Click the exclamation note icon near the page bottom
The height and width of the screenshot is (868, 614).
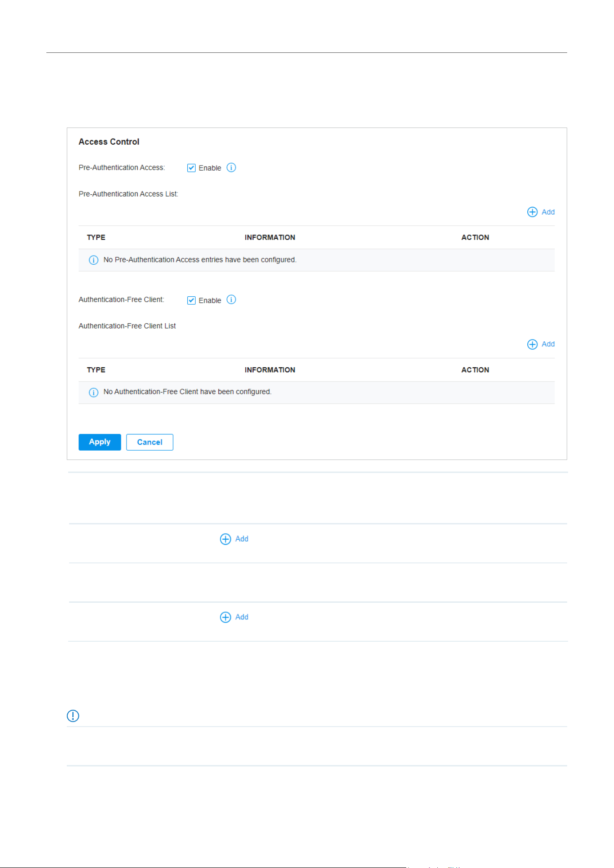pyautogui.click(x=73, y=716)
